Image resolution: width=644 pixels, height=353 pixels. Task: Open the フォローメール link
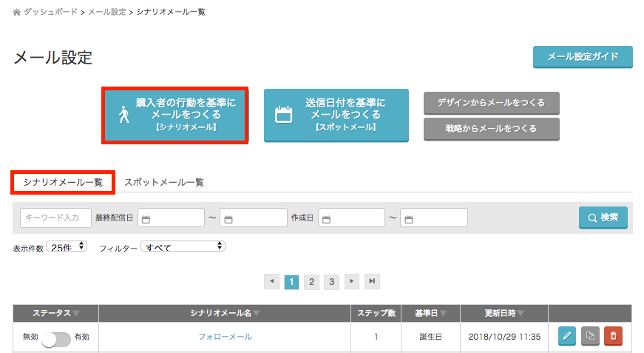pyautogui.click(x=225, y=337)
